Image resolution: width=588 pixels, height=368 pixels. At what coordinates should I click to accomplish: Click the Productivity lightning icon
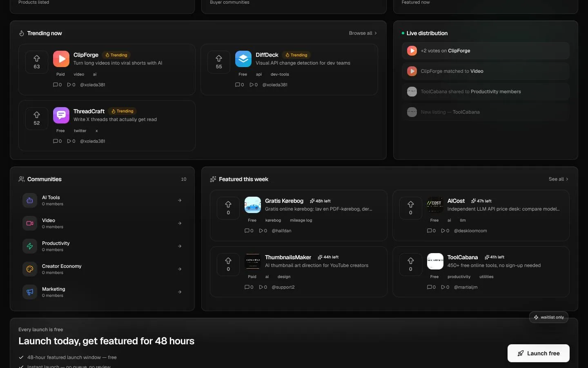(30, 246)
